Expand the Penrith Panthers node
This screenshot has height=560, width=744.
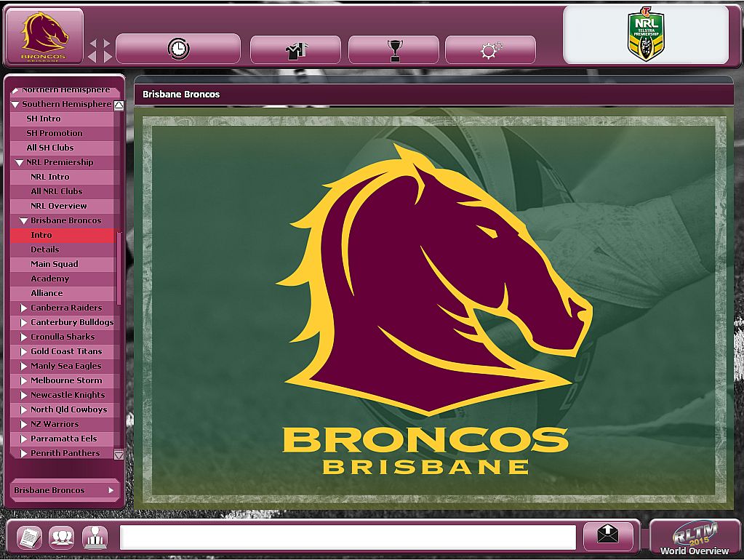click(x=24, y=453)
